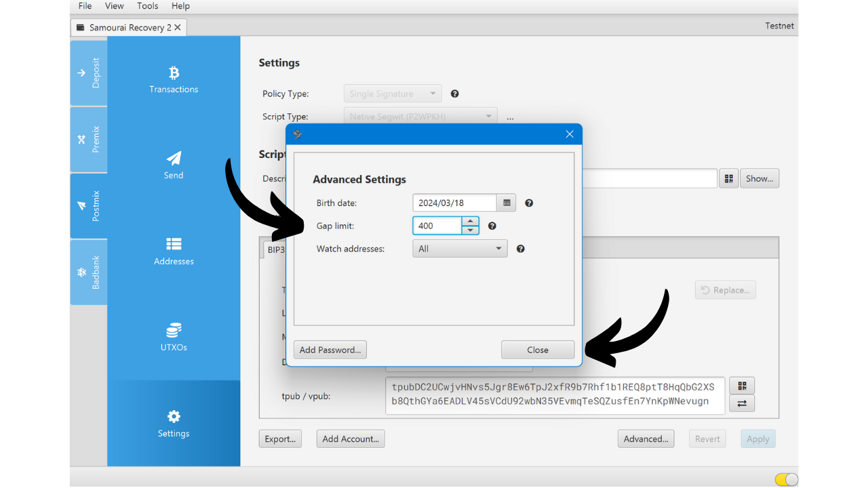Increase the Gap limit with the up arrow
Viewport: 868px width, 488px height.
471,222
